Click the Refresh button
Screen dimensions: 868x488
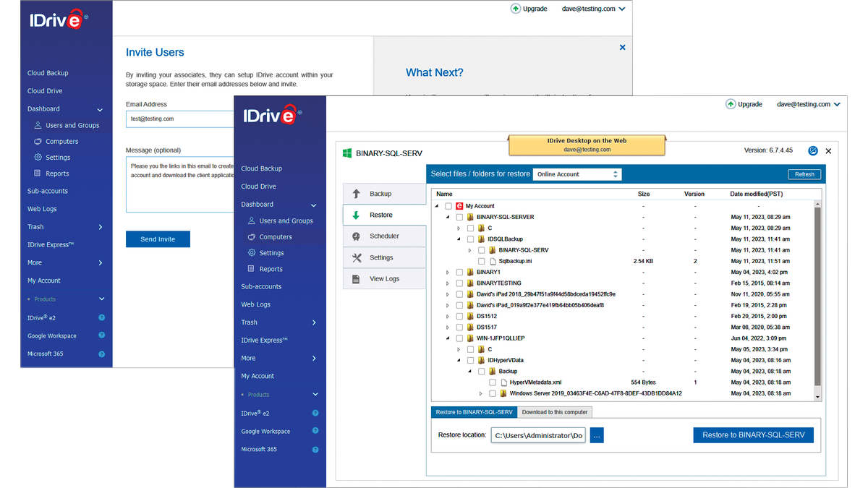(x=804, y=174)
